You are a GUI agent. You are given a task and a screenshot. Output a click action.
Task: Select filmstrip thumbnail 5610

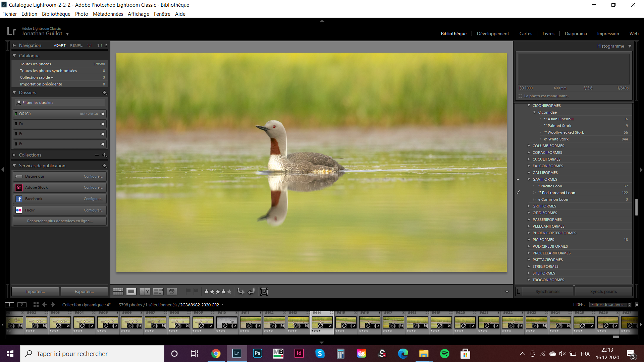tap(227, 323)
